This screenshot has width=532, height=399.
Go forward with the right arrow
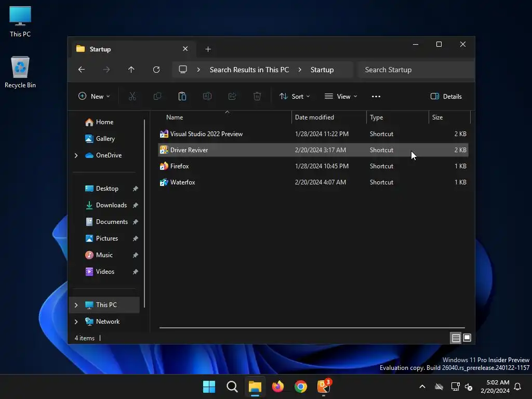(107, 70)
